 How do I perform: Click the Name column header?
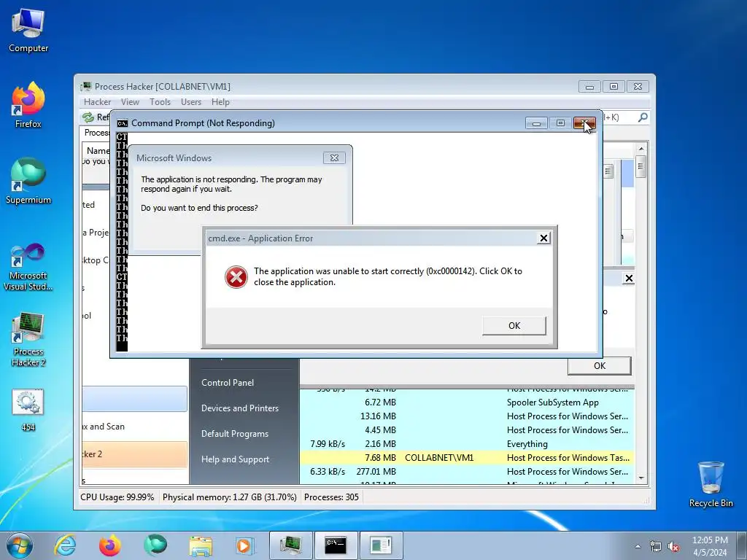point(97,150)
